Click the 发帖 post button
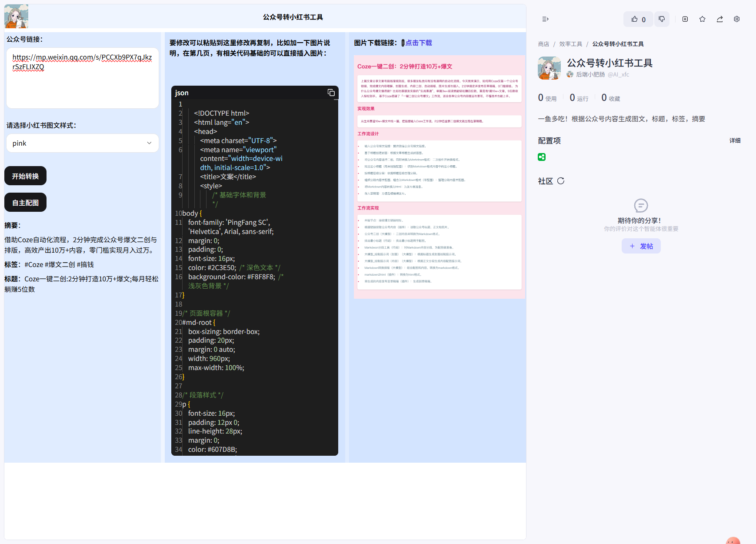This screenshot has width=756, height=544. click(641, 246)
